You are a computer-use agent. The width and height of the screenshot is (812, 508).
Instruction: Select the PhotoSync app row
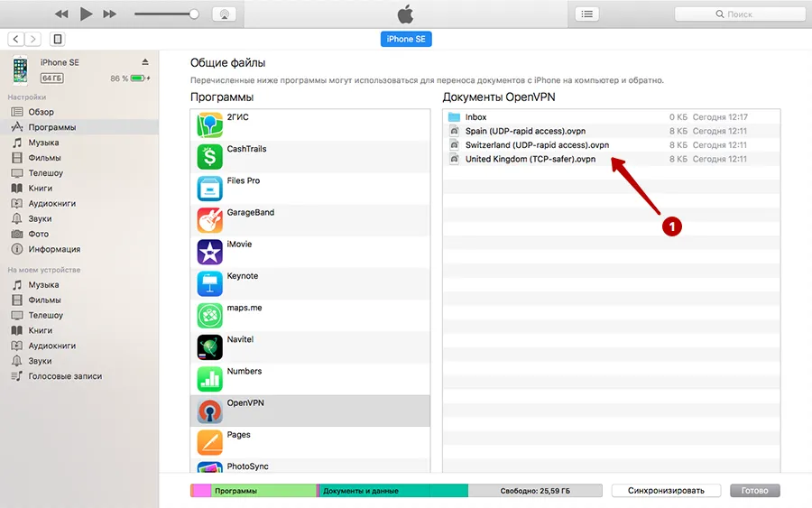(310, 466)
